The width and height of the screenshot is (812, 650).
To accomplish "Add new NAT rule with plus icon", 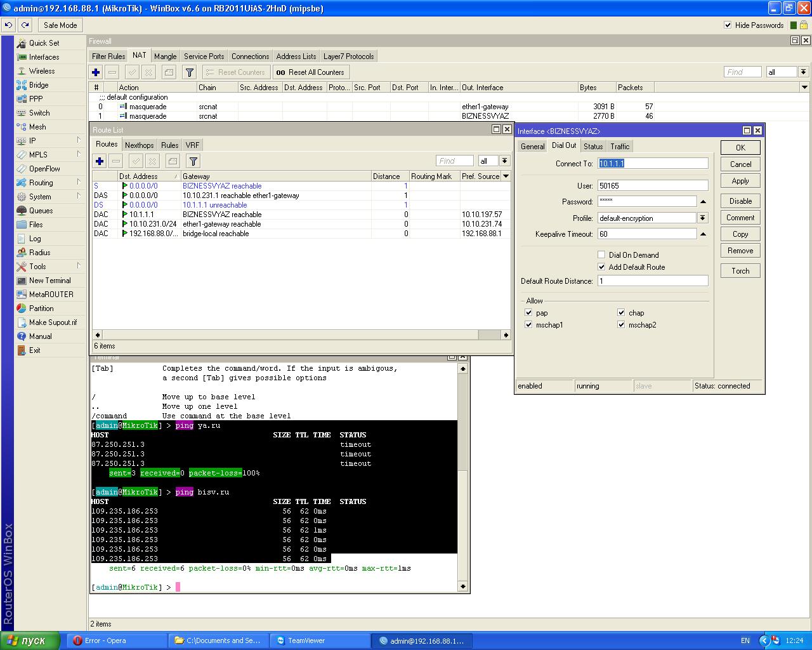I will pos(96,72).
